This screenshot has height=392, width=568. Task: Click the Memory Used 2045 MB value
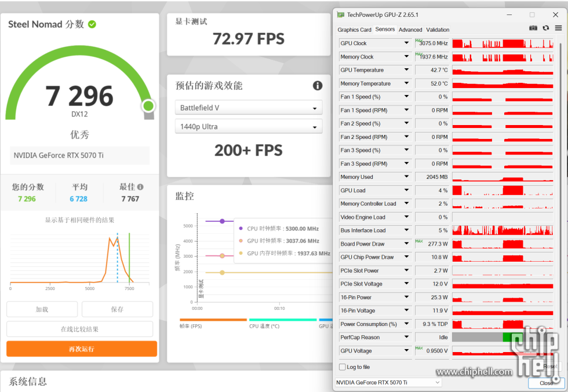coord(432,177)
